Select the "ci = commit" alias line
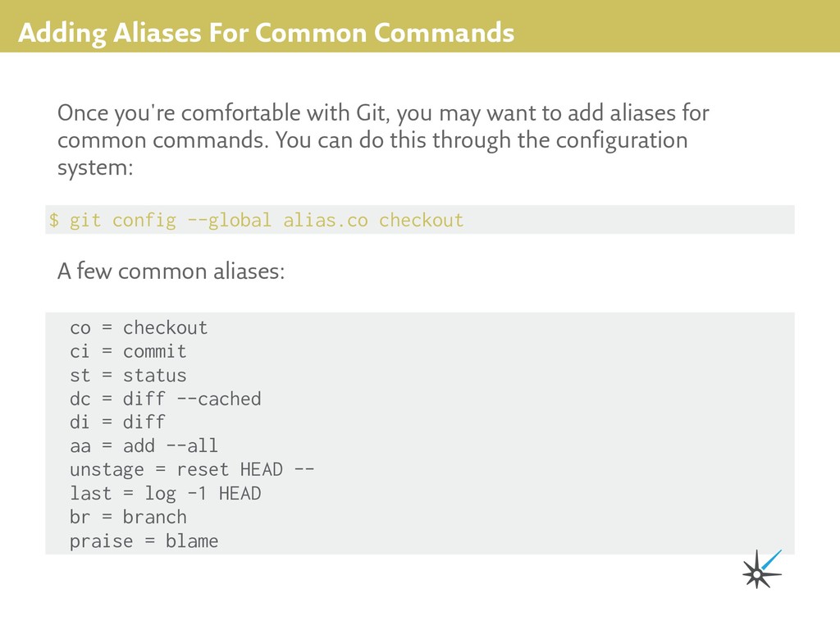Viewport: 840px width, 630px height. pos(128,352)
